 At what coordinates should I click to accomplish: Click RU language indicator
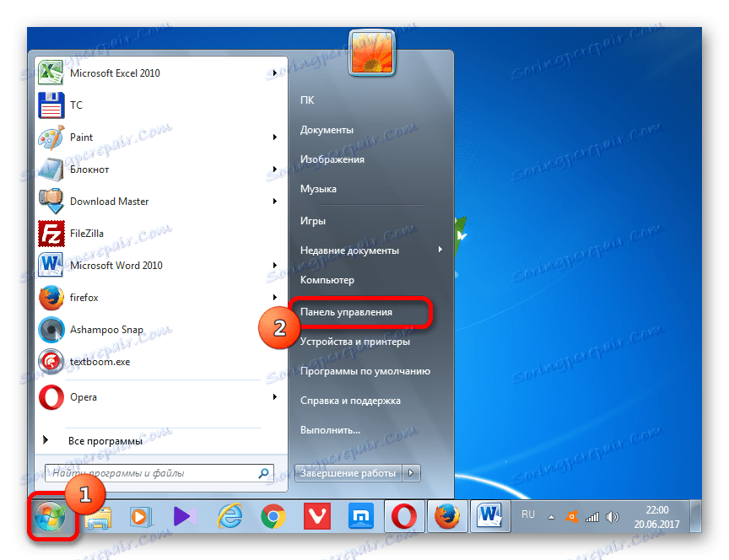528,514
